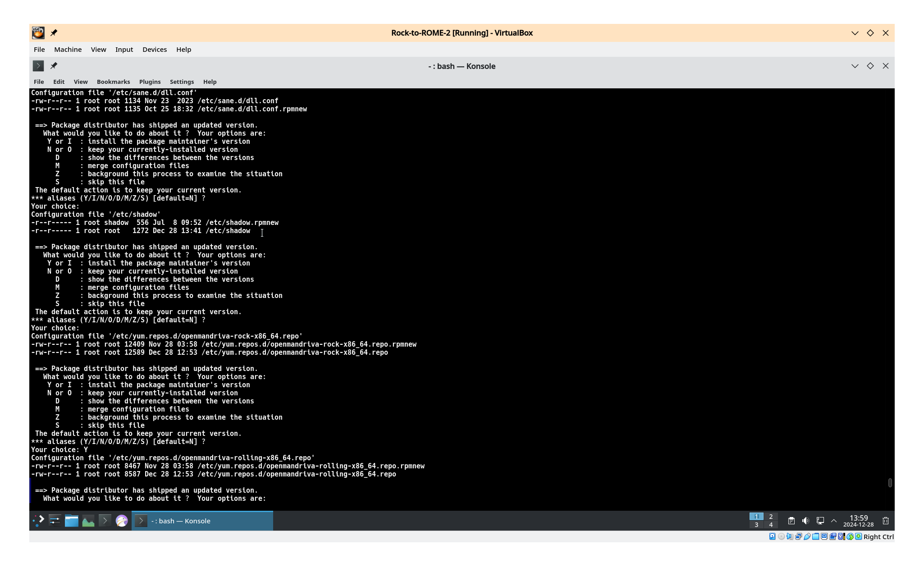Toggle pin on Konsole title bar
Image resolution: width=924 pixels, height=577 pixels.
pos(54,66)
